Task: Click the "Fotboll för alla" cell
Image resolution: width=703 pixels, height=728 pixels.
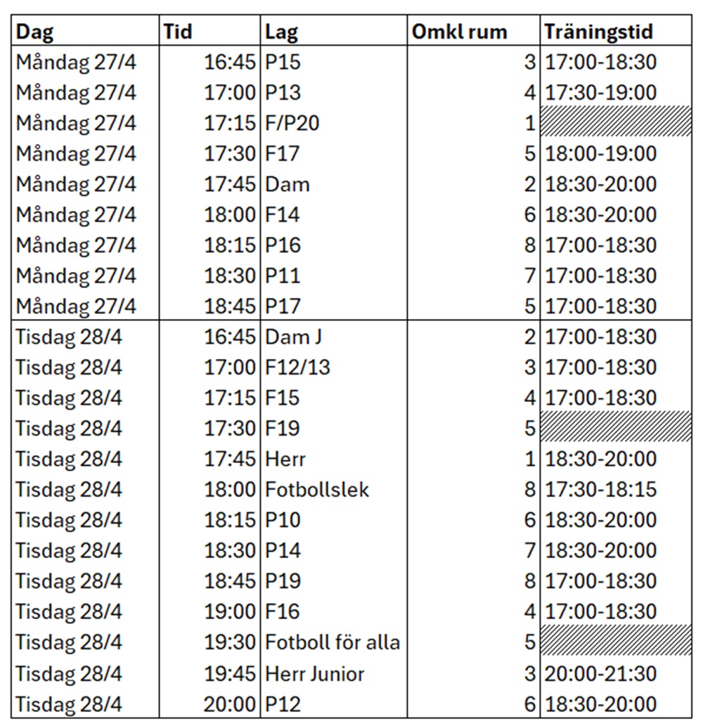Action: [x=333, y=642]
